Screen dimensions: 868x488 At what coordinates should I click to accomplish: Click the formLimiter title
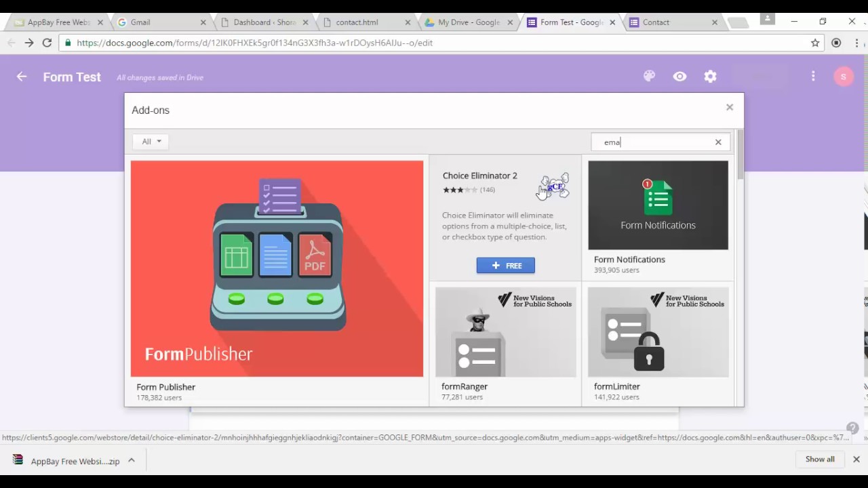click(x=617, y=386)
